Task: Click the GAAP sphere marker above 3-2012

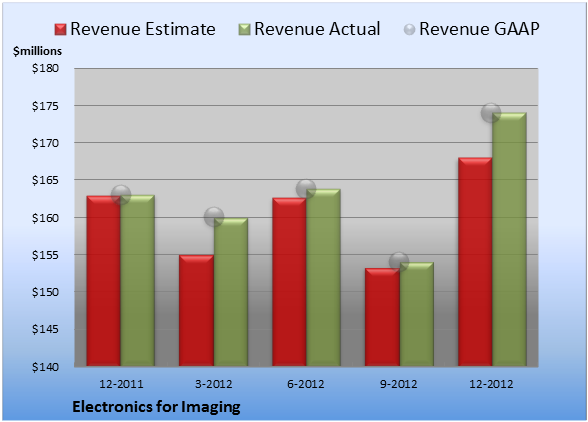Action: [214, 216]
